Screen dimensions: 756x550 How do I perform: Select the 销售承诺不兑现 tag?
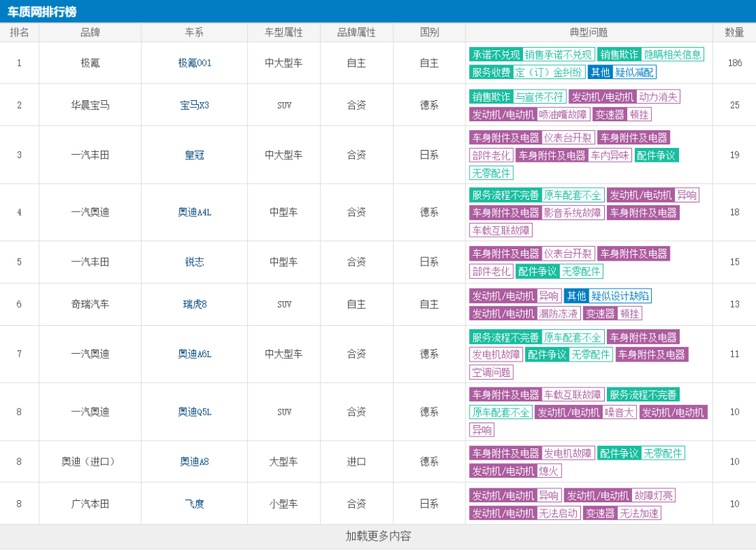pyautogui.click(x=559, y=55)
